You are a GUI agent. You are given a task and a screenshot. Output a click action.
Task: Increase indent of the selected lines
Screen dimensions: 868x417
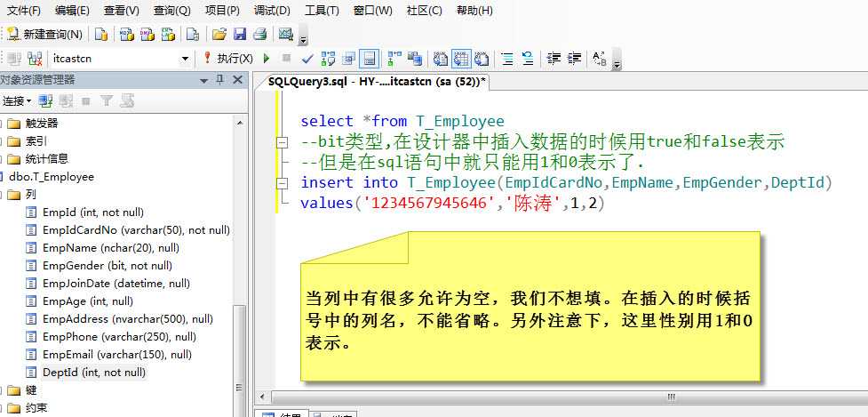574,58
